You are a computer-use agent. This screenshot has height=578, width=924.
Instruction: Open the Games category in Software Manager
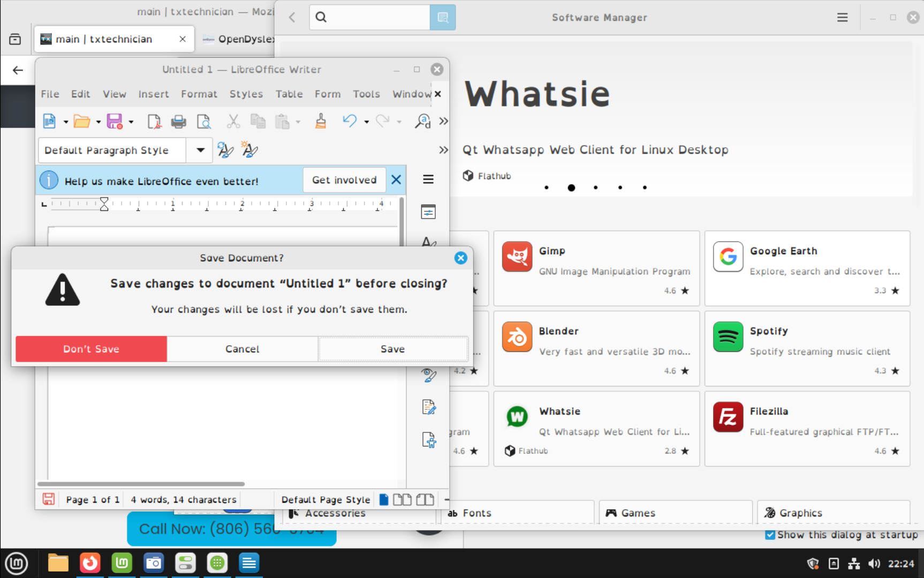[676, 513]
